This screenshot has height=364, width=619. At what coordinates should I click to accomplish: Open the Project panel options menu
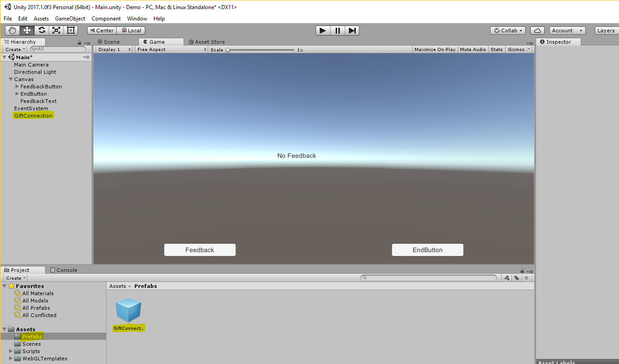coord(530,271)
